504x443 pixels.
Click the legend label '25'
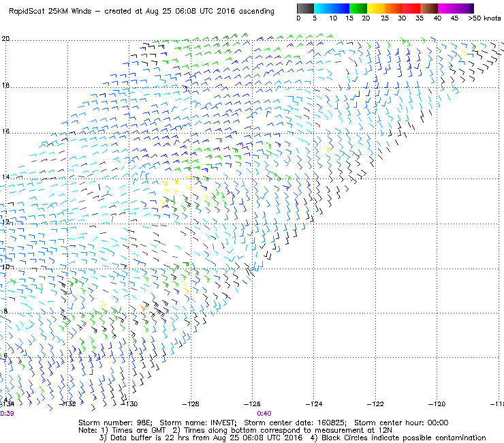pos(385,18)
